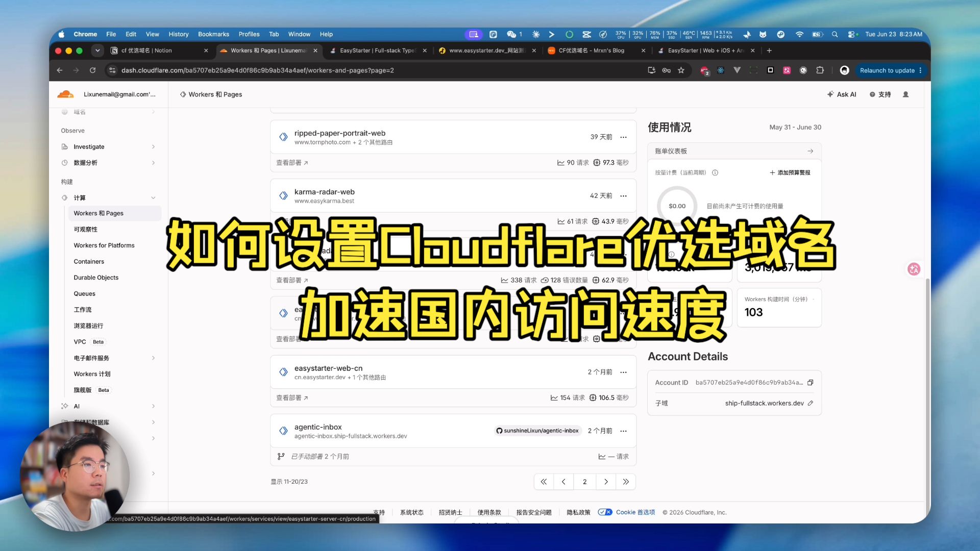Screen dimensions: 980x551
Task: Open Durable Objects sidebar item
Action: (96, 278)
